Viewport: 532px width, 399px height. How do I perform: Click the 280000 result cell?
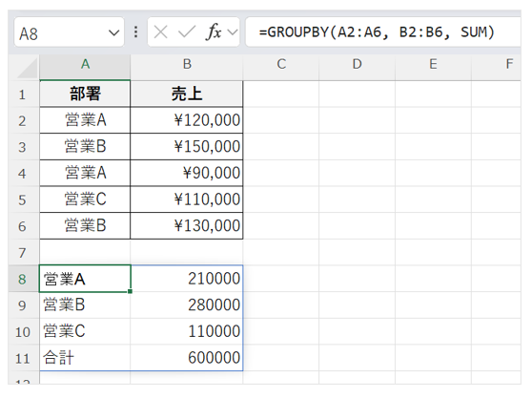point(187,305)
